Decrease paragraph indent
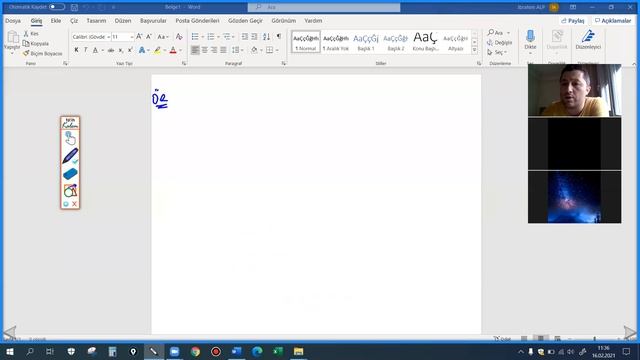Screen dimensions: 640x360 pyautogui.click(x=244, y=37)
